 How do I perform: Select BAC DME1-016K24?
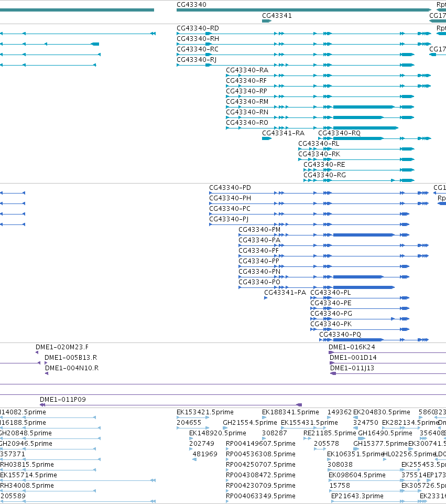(352, 347)
